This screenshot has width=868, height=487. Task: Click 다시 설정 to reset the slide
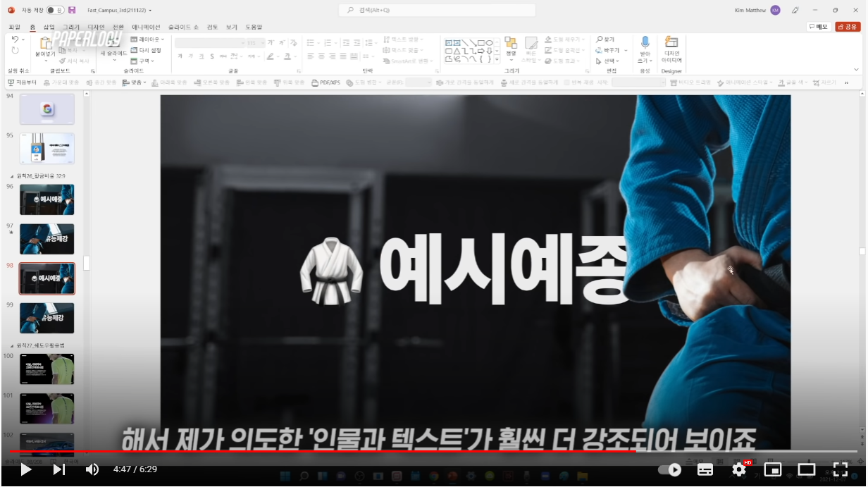(x=146, y=50)
